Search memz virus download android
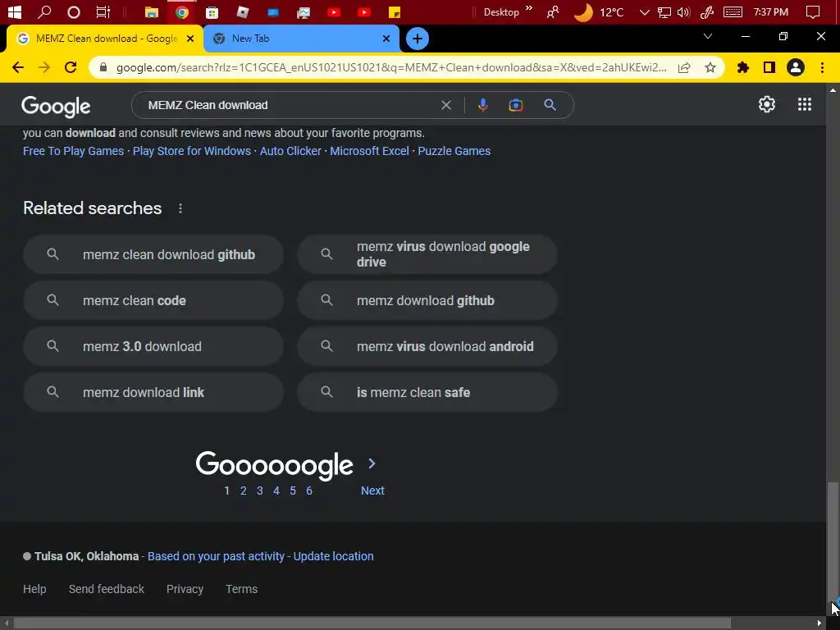 click(427, 347)
